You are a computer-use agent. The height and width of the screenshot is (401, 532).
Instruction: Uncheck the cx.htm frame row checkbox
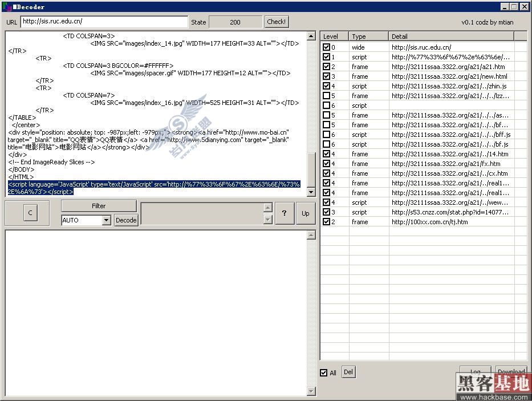pyautogui.click(x=326, y=173)
